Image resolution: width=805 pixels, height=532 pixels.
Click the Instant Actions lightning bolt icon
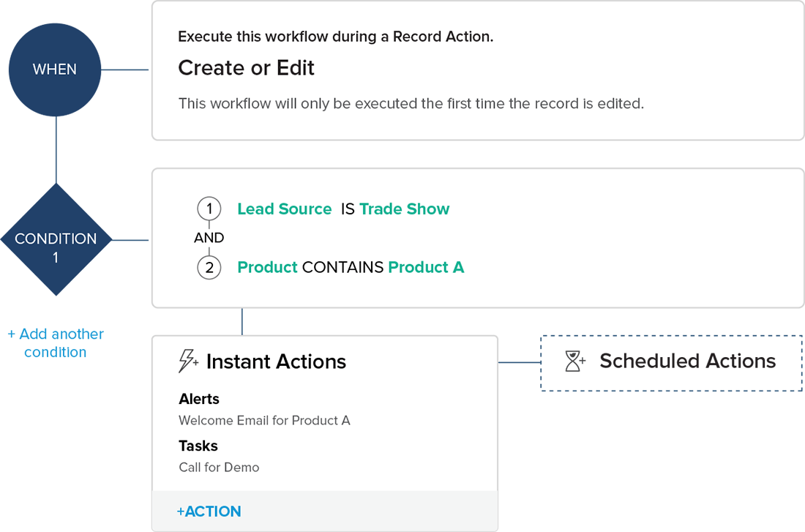pyautogui.click(x=189, y=361)
